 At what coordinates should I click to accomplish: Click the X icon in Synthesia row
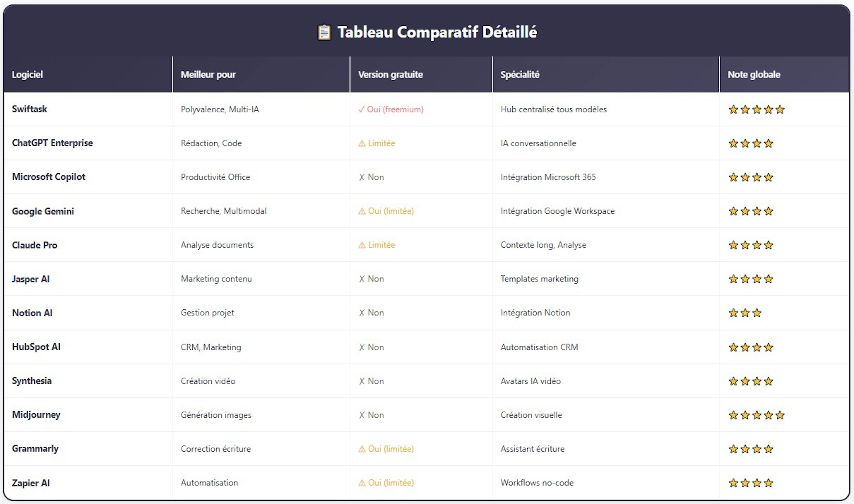(x=362, y=381)
